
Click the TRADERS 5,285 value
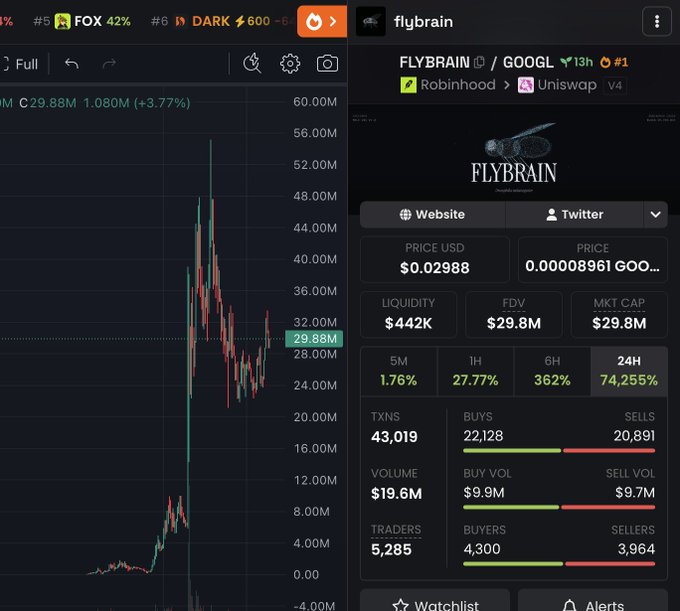tap(391, 550)
